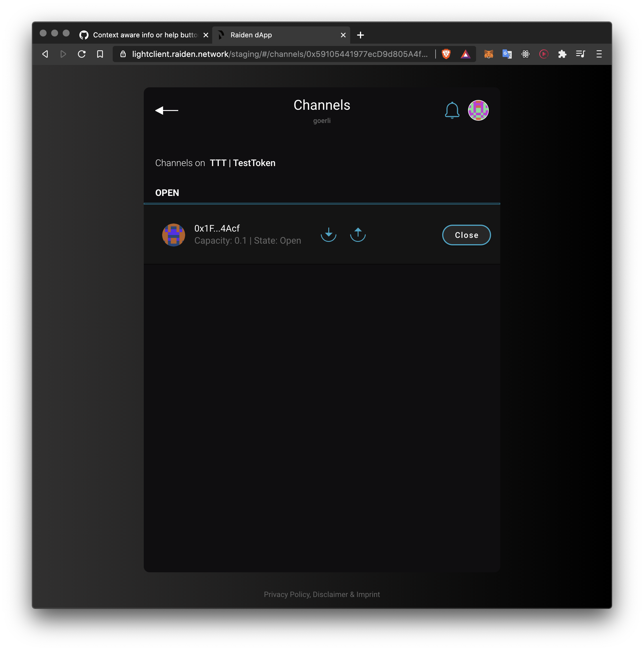Open Privacy Policy, Disclaimer & Imprint link

click(x=322, y=594)
